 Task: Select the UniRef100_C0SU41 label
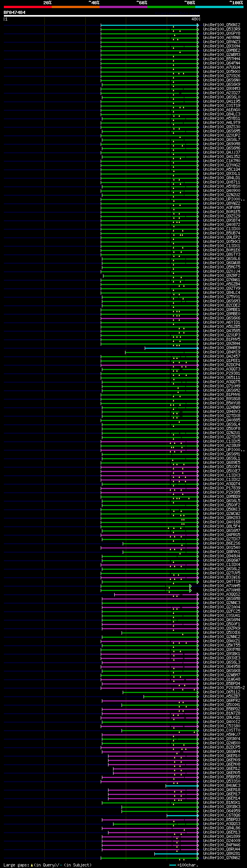tap(222, 615)
